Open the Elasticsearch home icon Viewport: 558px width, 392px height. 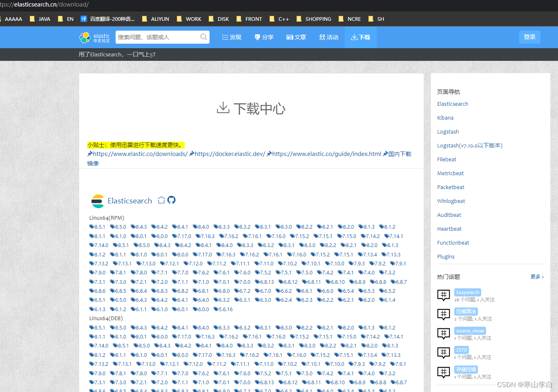click(161, 200)
